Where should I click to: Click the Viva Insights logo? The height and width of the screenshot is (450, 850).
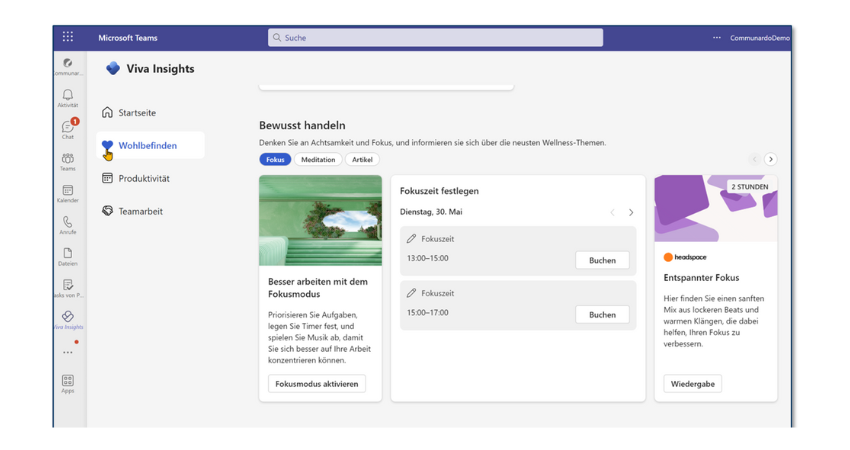113,68
